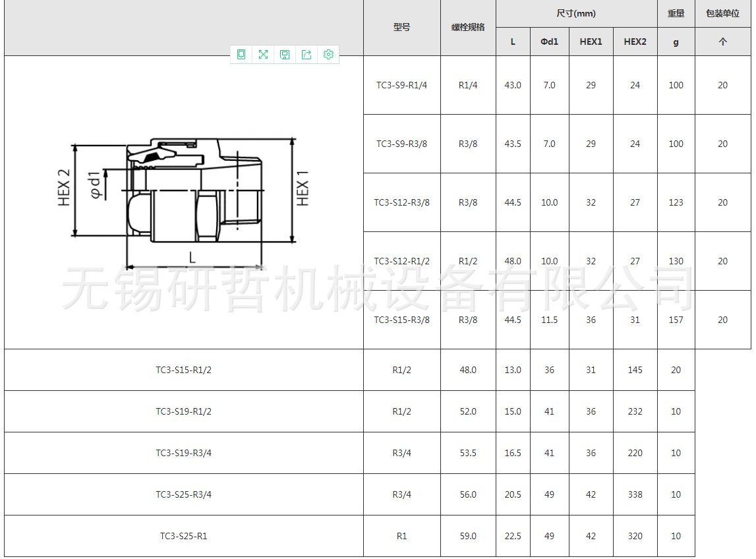Select model cell TC3-S12-R1/2
756x559 pixels.
point(401,261)
